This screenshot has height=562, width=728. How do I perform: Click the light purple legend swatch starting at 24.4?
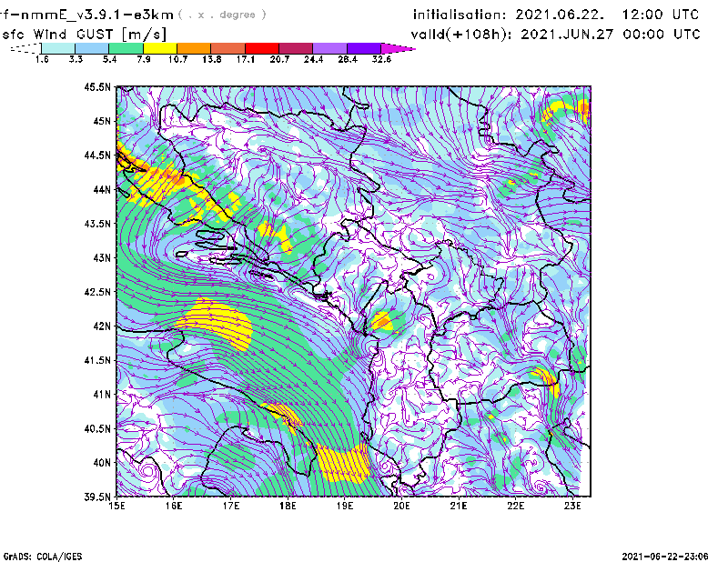point(329,48)
